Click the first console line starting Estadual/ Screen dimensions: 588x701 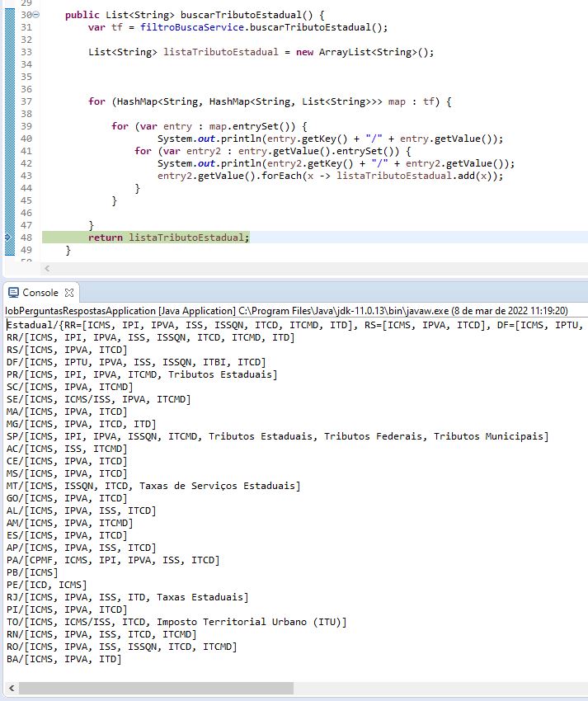pyautogui.click(x=295, y=325)
